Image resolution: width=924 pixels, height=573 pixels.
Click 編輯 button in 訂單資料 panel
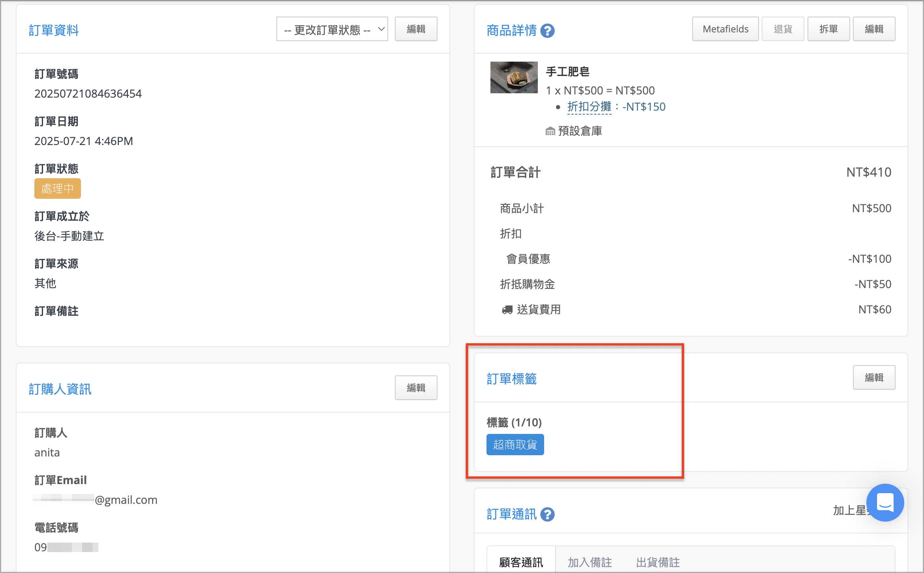[x=416, y=29]
